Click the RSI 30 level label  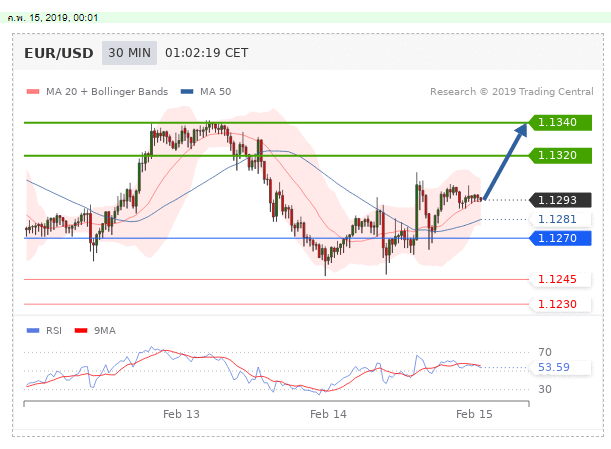[545, 389]
